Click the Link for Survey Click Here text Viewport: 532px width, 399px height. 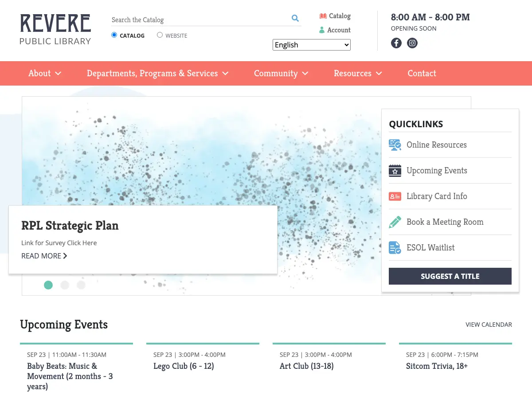pos(59,243)
